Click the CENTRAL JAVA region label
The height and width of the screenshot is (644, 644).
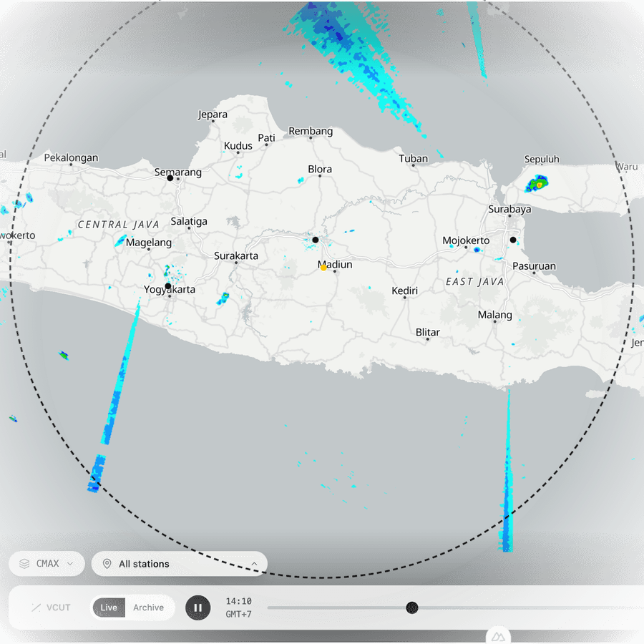click(x=118, y=225)
